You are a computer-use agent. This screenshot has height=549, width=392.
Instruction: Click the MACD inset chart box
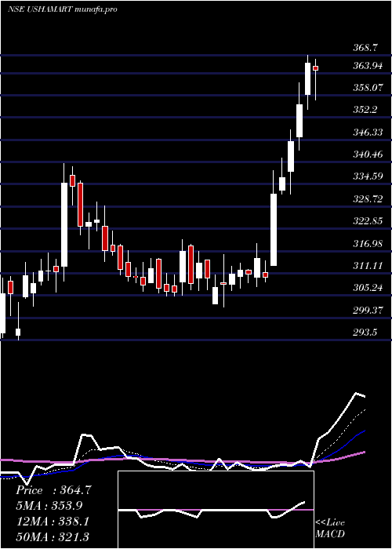coord(216,510)
